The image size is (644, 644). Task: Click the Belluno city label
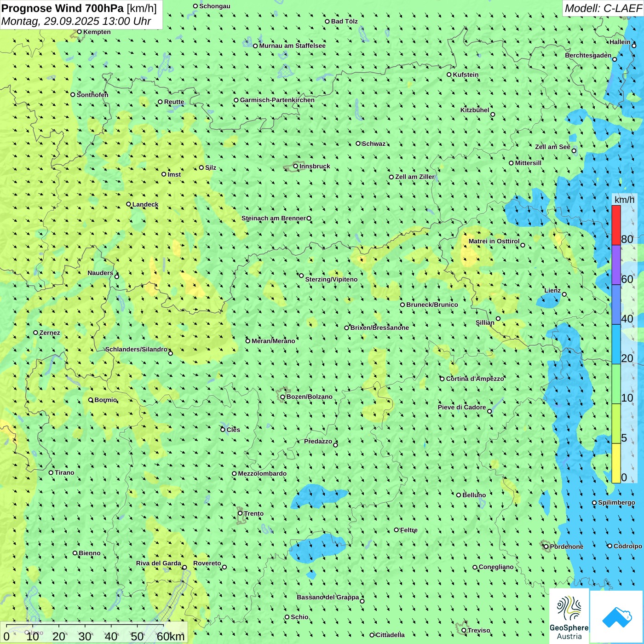(x=474, y=495)
